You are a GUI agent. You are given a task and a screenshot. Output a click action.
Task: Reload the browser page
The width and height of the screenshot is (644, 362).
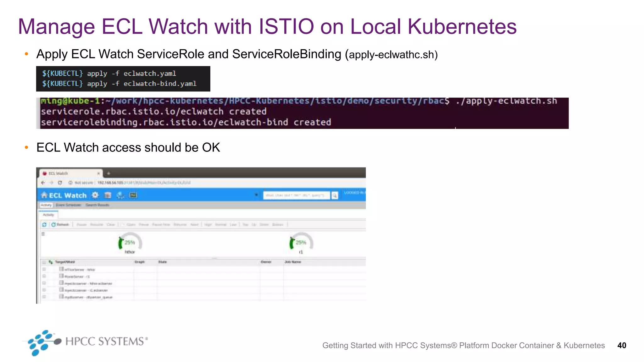coord(60,183)
